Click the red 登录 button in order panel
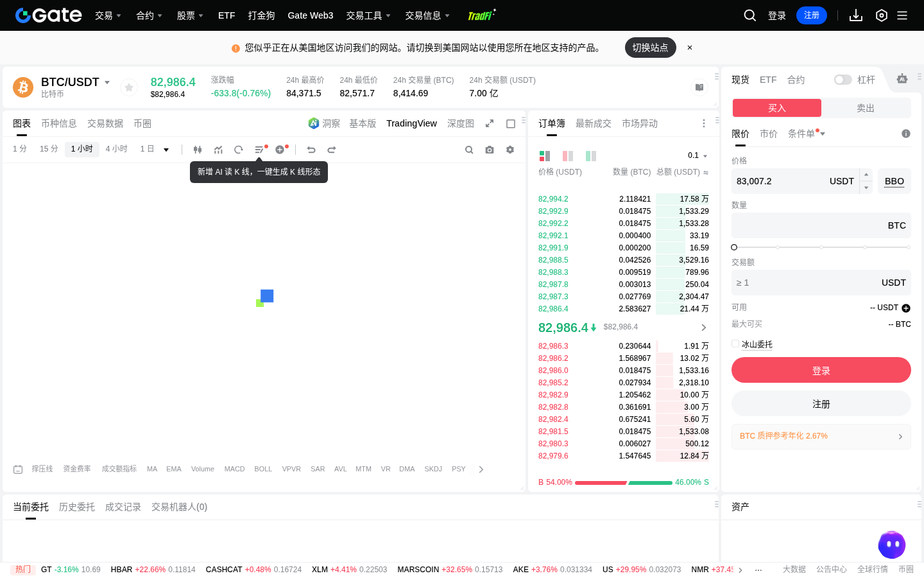The height and width of the screenshot is (578, 924). click(821, 370)
